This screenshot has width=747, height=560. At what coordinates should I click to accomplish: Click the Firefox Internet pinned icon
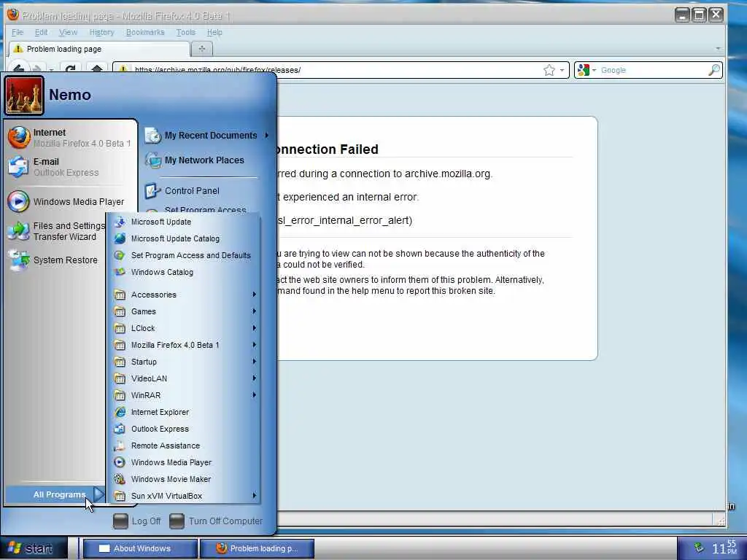[x=19, y=138]
